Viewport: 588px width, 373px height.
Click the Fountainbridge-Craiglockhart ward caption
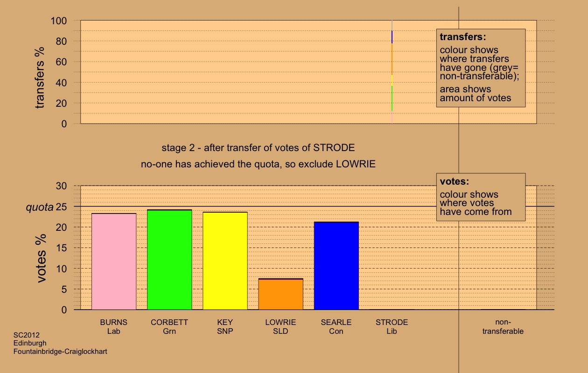coord(60,352)
